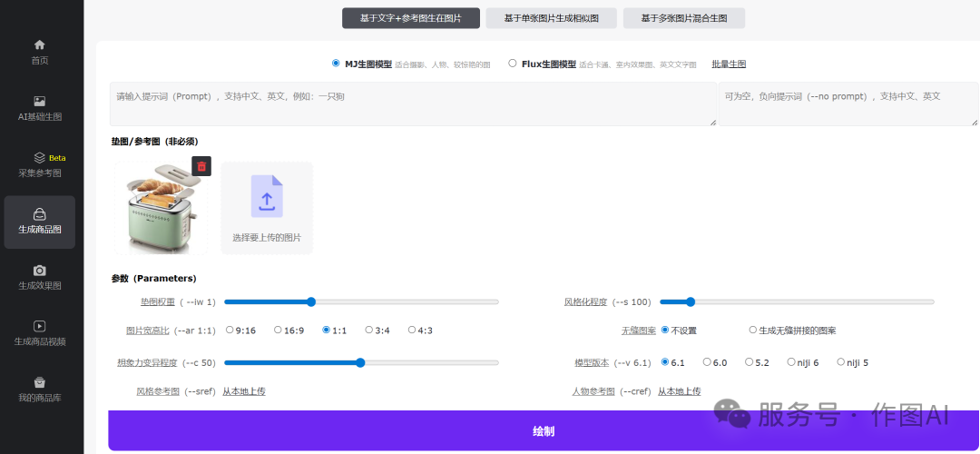Image resolution: width=980 pixels, height=454 pixels.
Task: Click the 图片宽高比 label link
Action: pyautogui.click(x=148, y=331)
